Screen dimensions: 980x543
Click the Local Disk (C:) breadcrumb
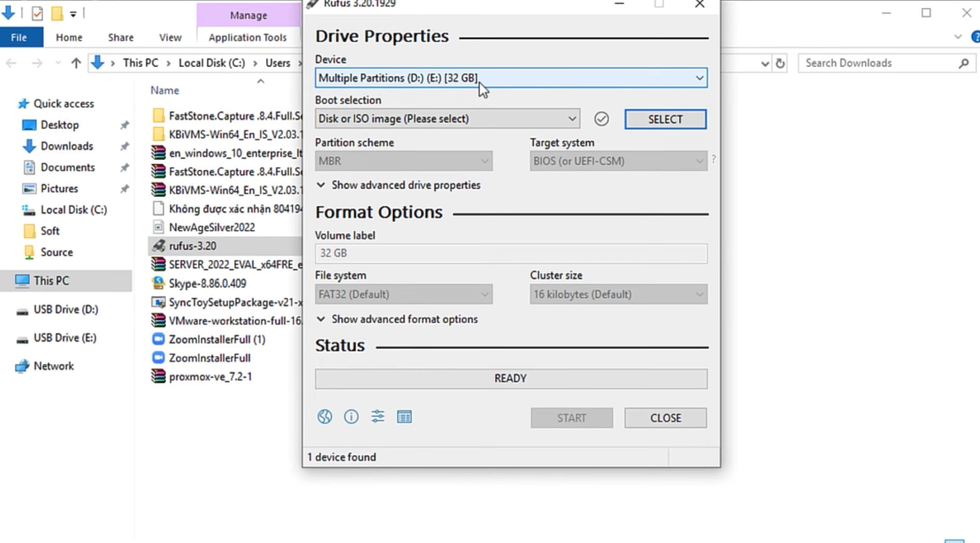[x=212, y=63]
